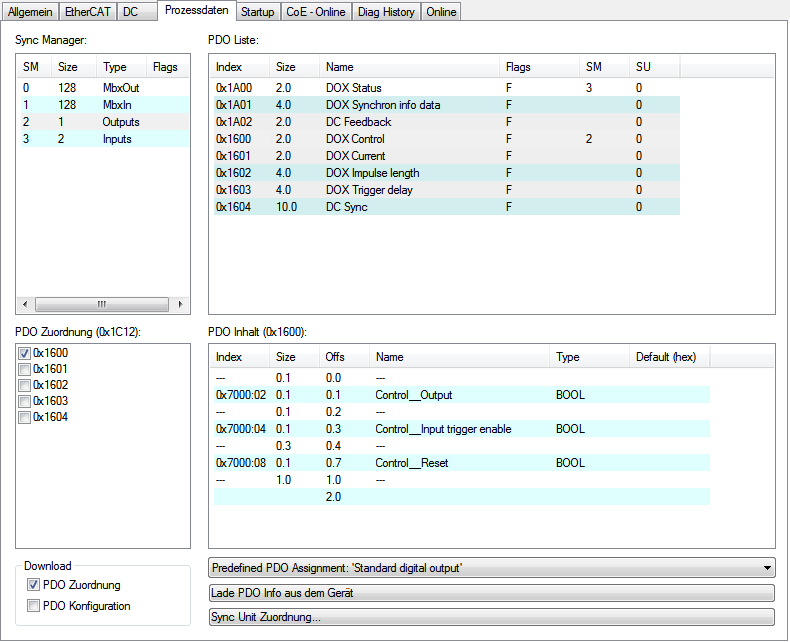This screenshot has height=642, width=790.
Task: Select the Outputs sync manager row
Action: pyautogui.click(x=103, y=122)
